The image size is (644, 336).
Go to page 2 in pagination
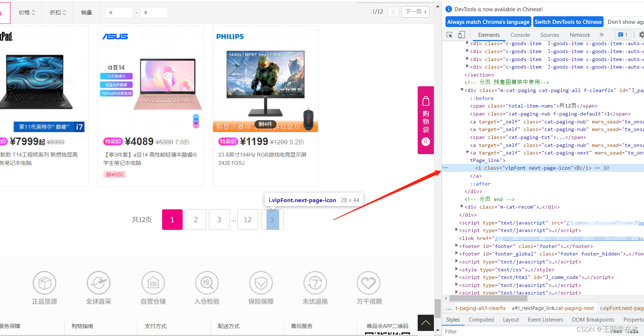click(196, 219)
